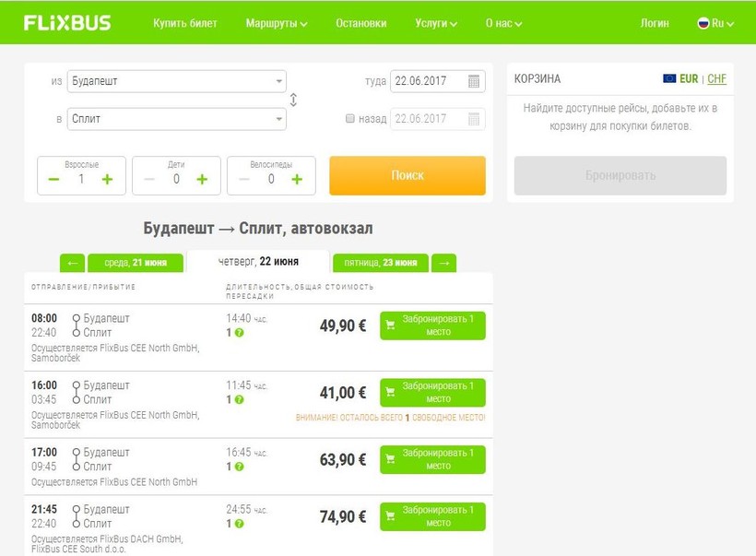
Task: Click EU flag icon in cart
Action: click(x=669, y=78)
